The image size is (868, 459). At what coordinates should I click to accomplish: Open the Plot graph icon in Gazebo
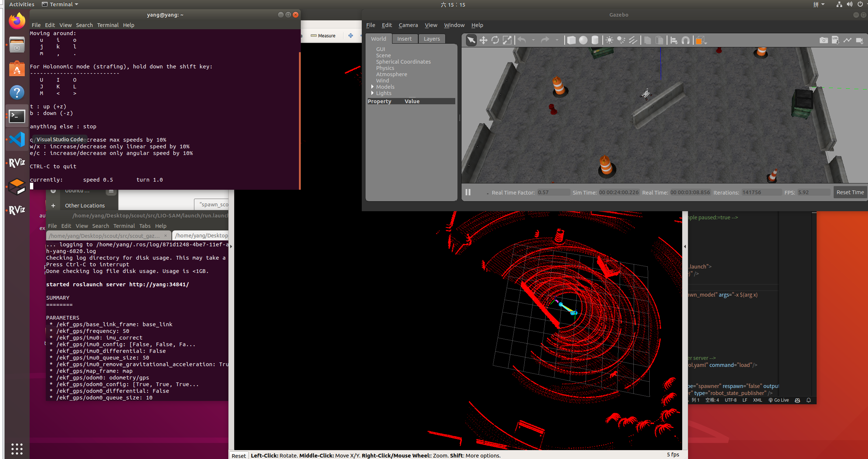point(847,40)
